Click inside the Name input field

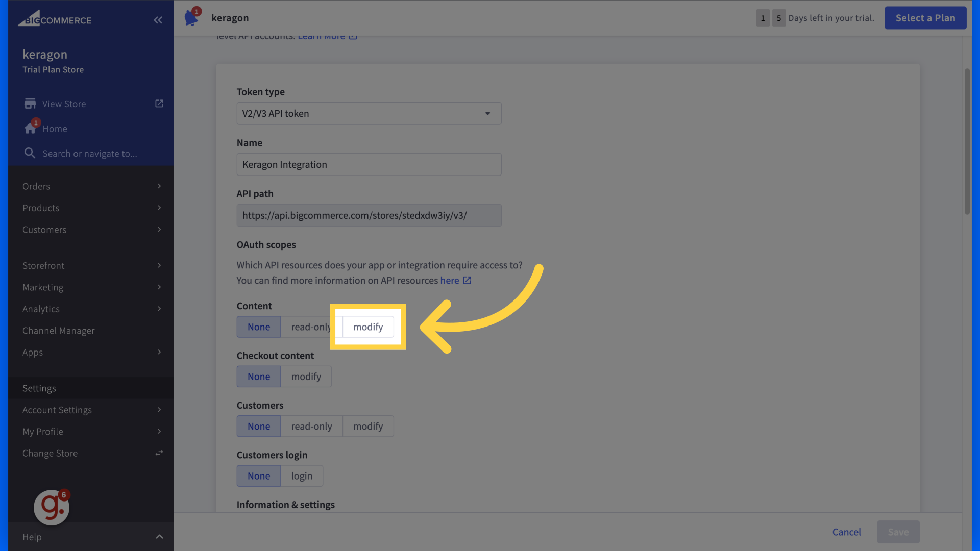click(x=369, y=164)
